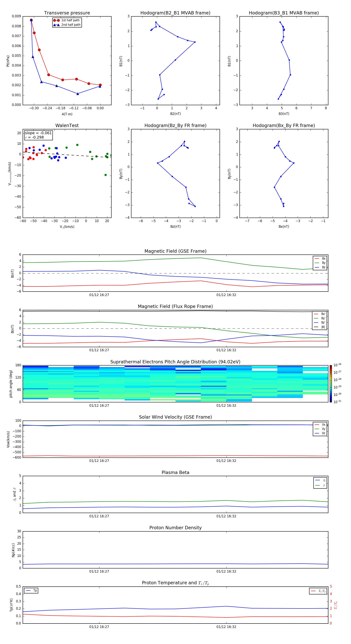The image size is (351, 644).
Task: Click the 'Tp' legend entry
Action: click(x=31, y=591)
